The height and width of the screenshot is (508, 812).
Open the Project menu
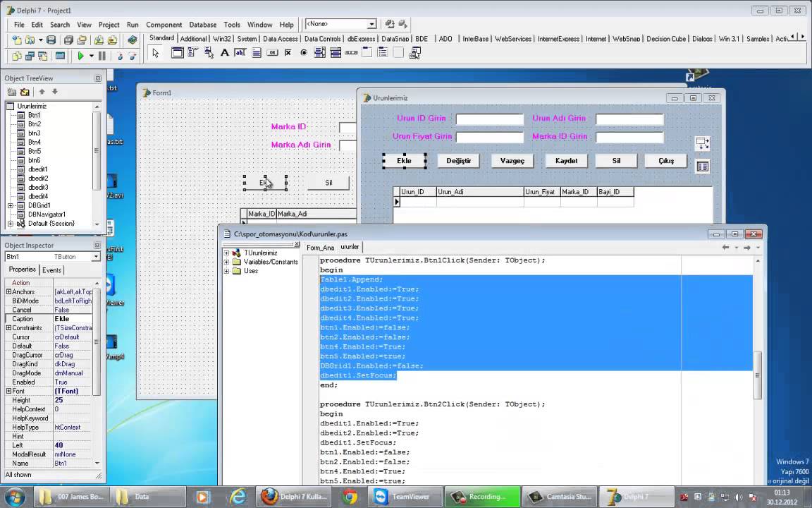[x=109, y=25]
